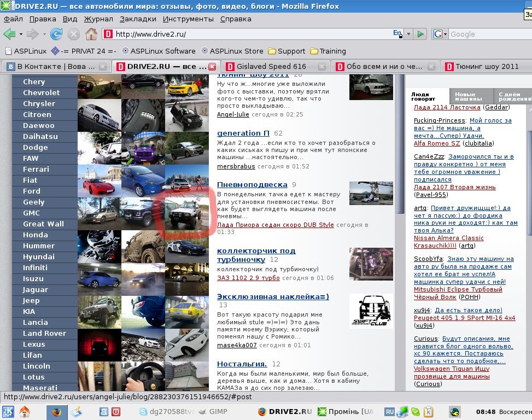This screenshot has height=420, width=532.
Task: Open the ASPLinux Software bookmark
Action: tap(159, 51)
